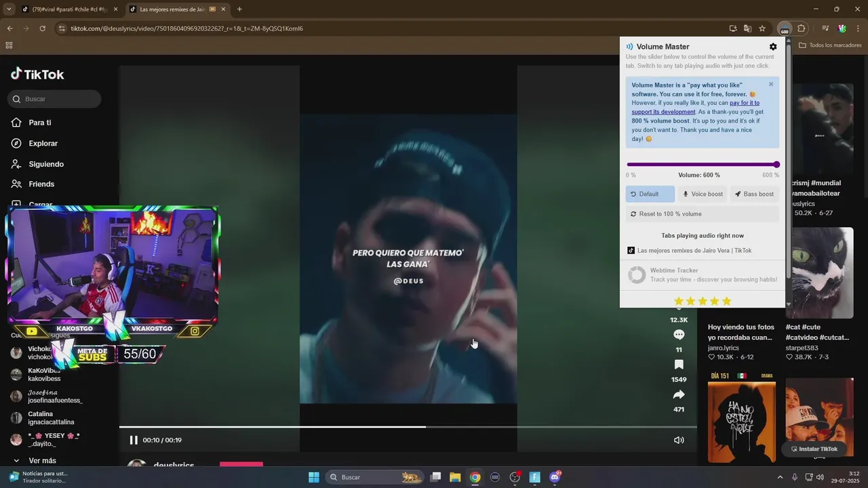The image size is (868, 488).
Task: Show hidden system tray icons
Action: [x=780, y=477]
